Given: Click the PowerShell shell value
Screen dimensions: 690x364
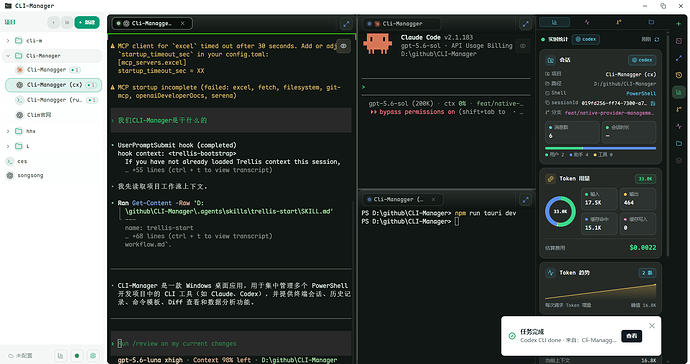Looking at the screenshot, I should tap(641, 93).
